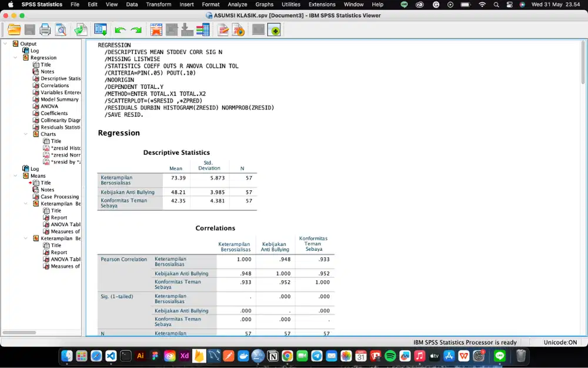Click the Descriptive Statistics table title

pyautogui.click(x=176, y=152)
